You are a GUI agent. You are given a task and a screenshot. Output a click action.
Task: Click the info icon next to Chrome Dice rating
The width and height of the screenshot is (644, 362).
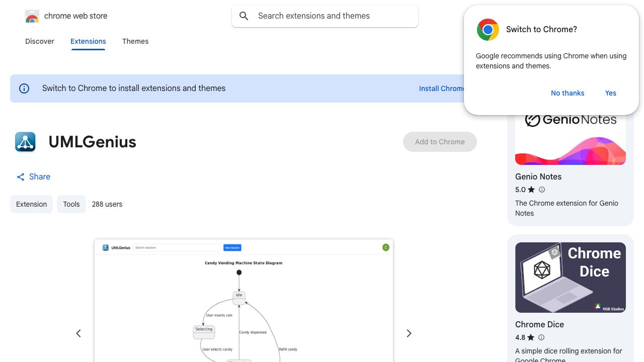pos(541,337)
